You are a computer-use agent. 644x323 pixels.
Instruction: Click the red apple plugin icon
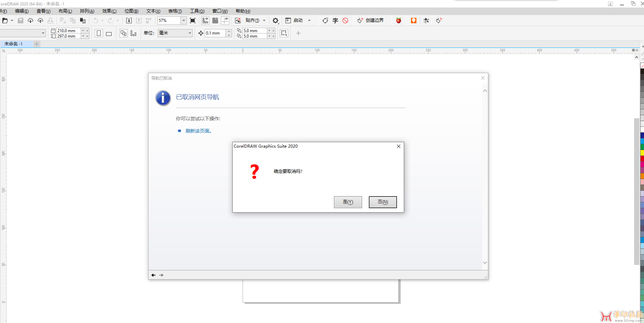(x=399, y=21)
